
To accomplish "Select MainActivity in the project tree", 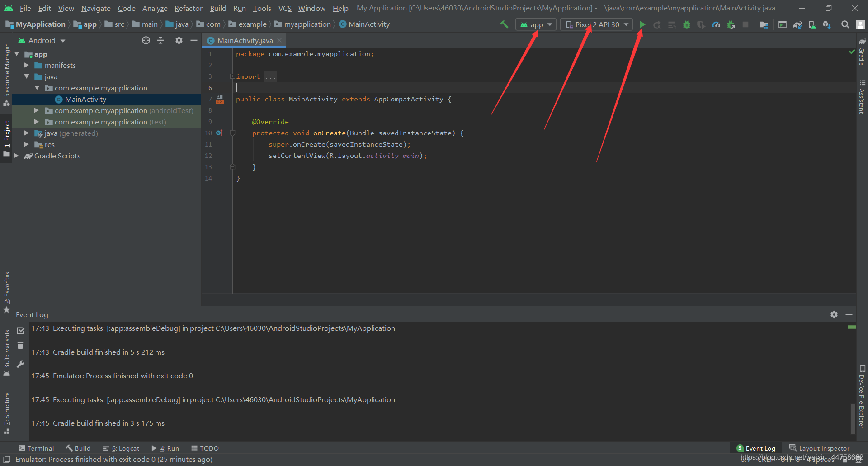I will click(85, 99).
